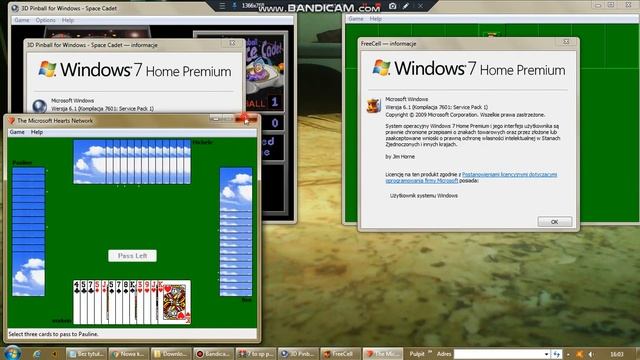Viewport: 640px width, 360px height.
Task: Switch to the FreeCell taskbar button
Action: point(340,354)
